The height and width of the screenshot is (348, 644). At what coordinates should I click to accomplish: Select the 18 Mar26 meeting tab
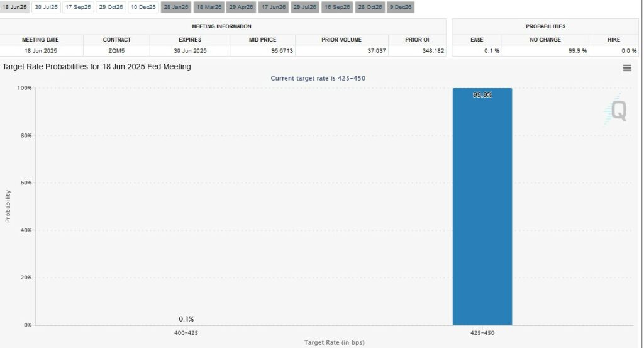point(209,7)
